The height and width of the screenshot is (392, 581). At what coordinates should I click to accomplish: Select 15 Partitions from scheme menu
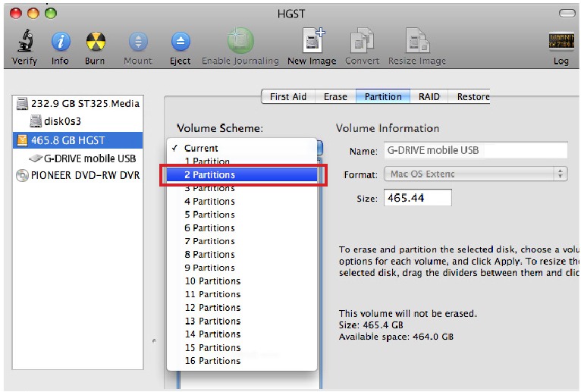pyautogui.click(x=242, y=347)
